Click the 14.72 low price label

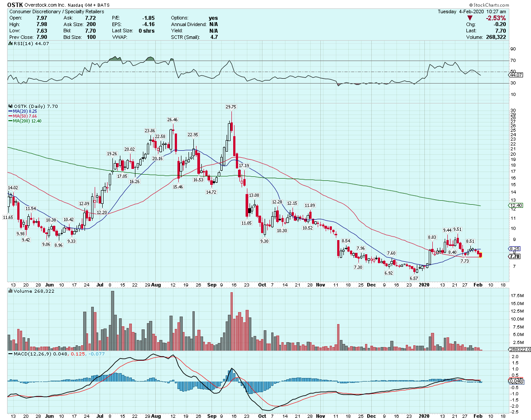pos(211,192)
